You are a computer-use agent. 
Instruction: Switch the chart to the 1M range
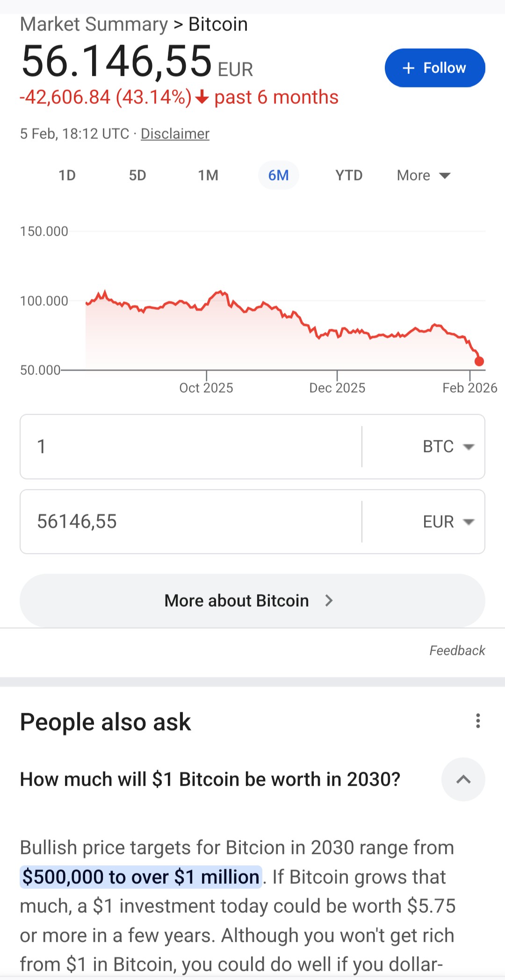point(208,176)
